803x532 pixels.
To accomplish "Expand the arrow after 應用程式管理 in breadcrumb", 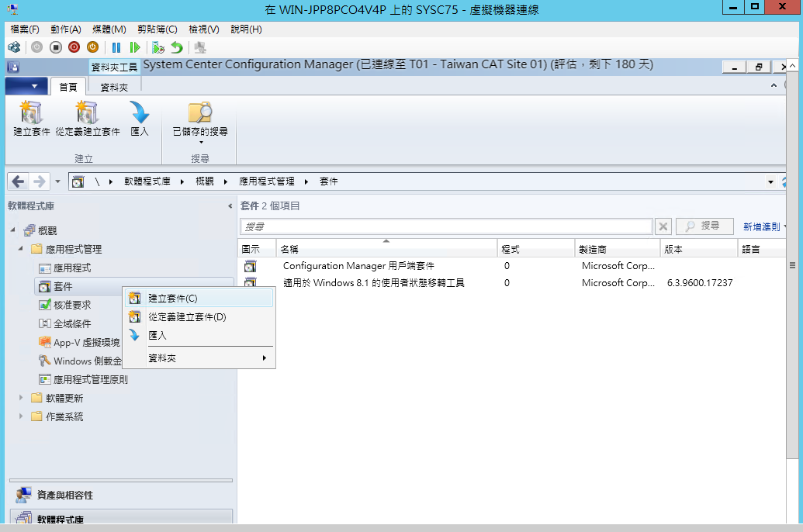I will [x=306, y=181].
